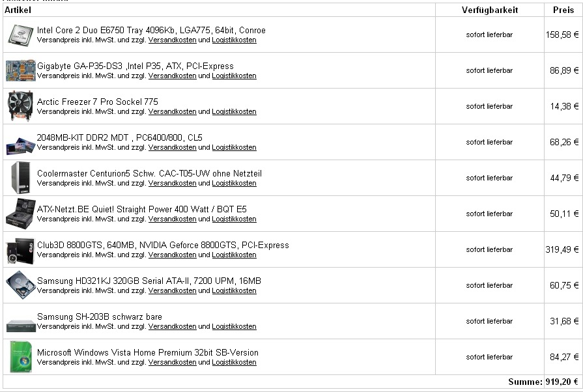Click the DDR2 RAM kit thumbnail
The height and width of the screenshot is (392, 583).
point(21,145)
